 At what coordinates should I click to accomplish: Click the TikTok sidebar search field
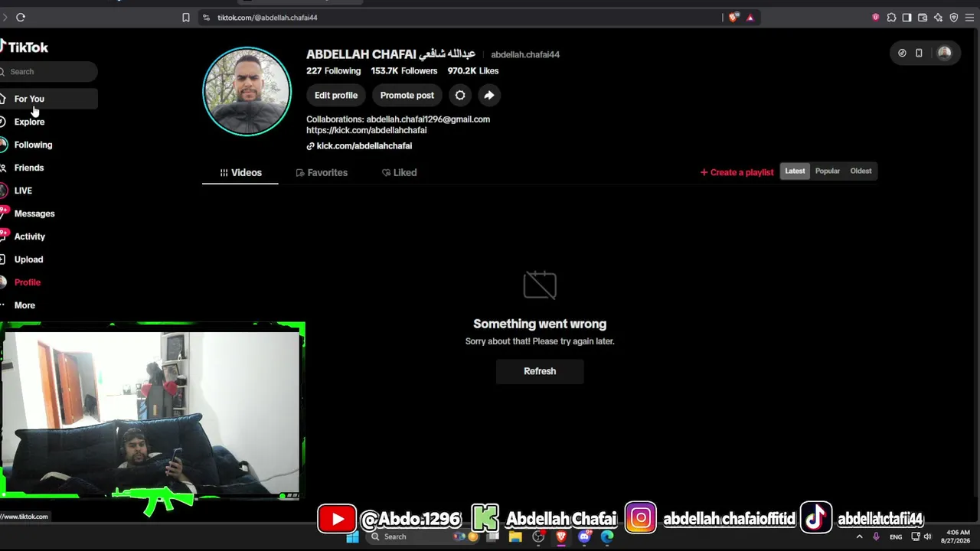49,71
